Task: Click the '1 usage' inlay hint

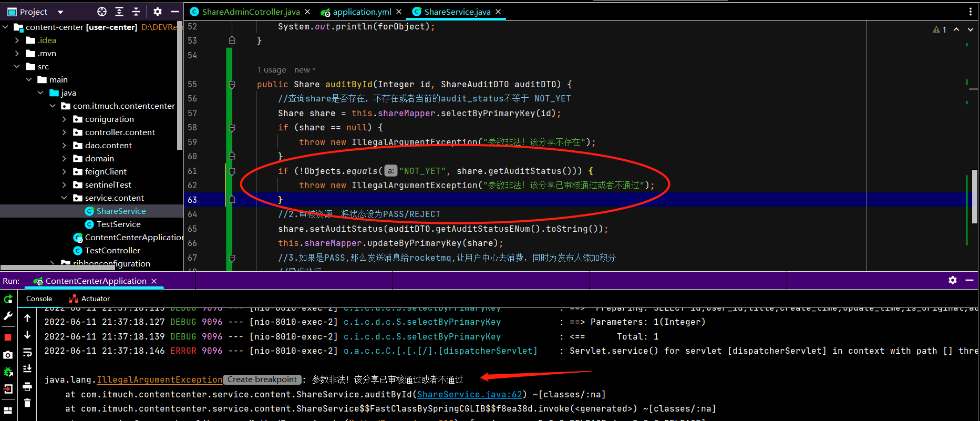Action: 272,70
